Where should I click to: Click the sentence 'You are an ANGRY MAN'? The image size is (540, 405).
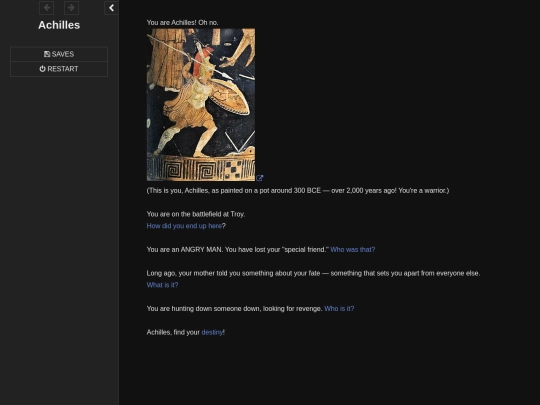[x=185, y=249]
